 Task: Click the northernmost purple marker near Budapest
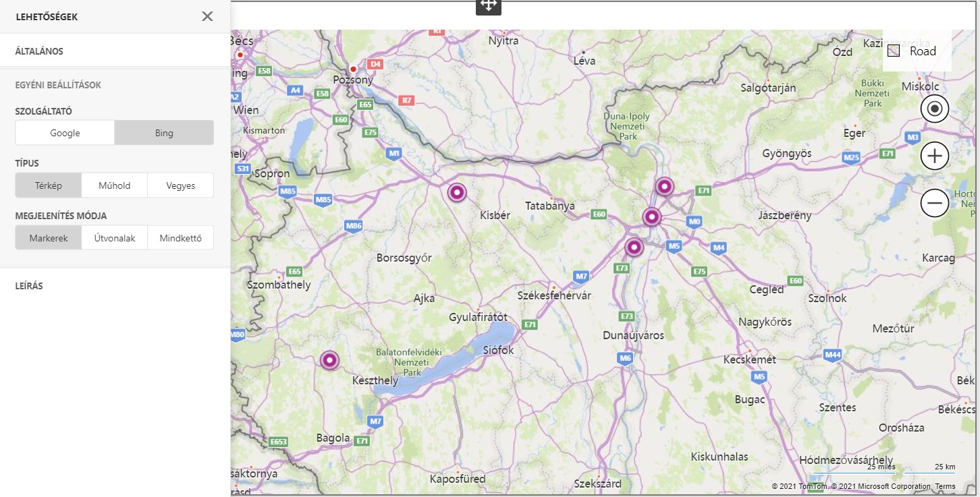tap(664, 187)
